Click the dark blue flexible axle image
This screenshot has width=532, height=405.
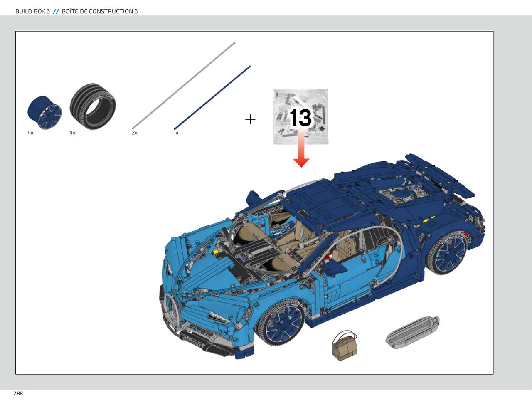212,98
